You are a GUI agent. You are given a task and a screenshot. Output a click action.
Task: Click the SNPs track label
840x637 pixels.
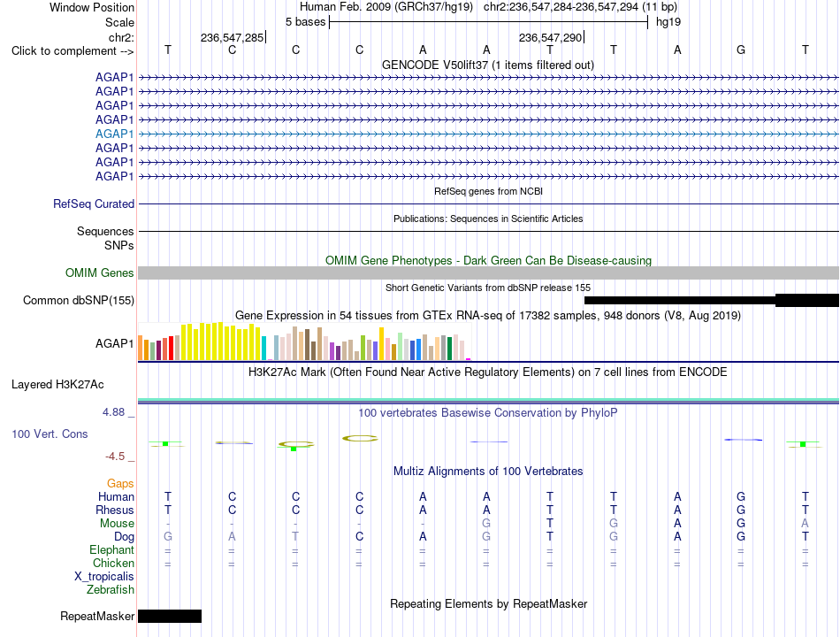(x=119, y=245)
